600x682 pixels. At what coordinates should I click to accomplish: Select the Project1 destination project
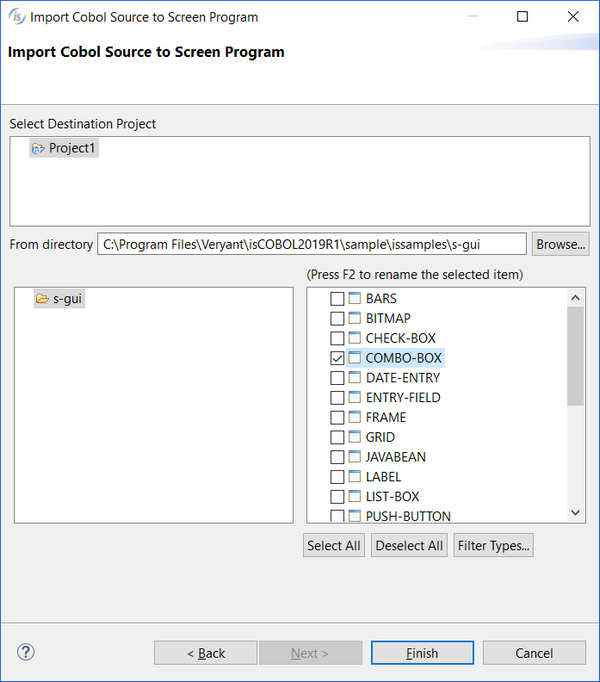[64, 148]
